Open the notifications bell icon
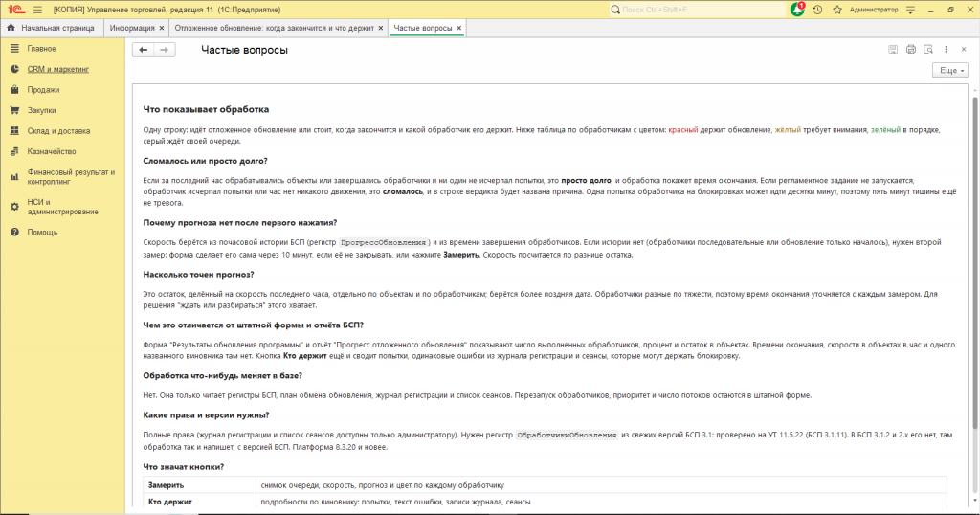Image resolution: width=980 pixels, height=515 pixels. pyautogui.click(x=797, y=10)
